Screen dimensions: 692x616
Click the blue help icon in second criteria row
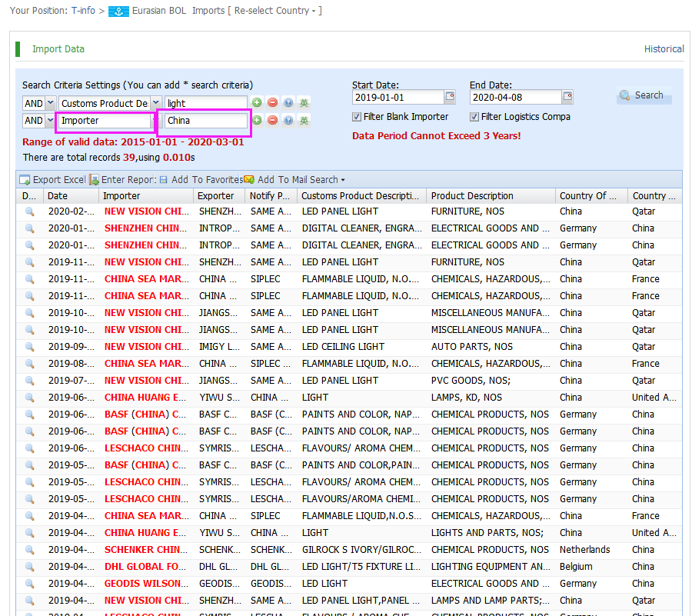pos(288,121)
